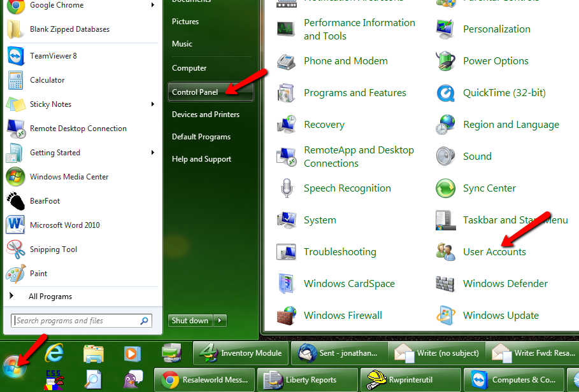This screenshot has height=392, width=579.
Task: Switch to Resaleworld Mess... Chrome window
Action: tap(204, 380)
